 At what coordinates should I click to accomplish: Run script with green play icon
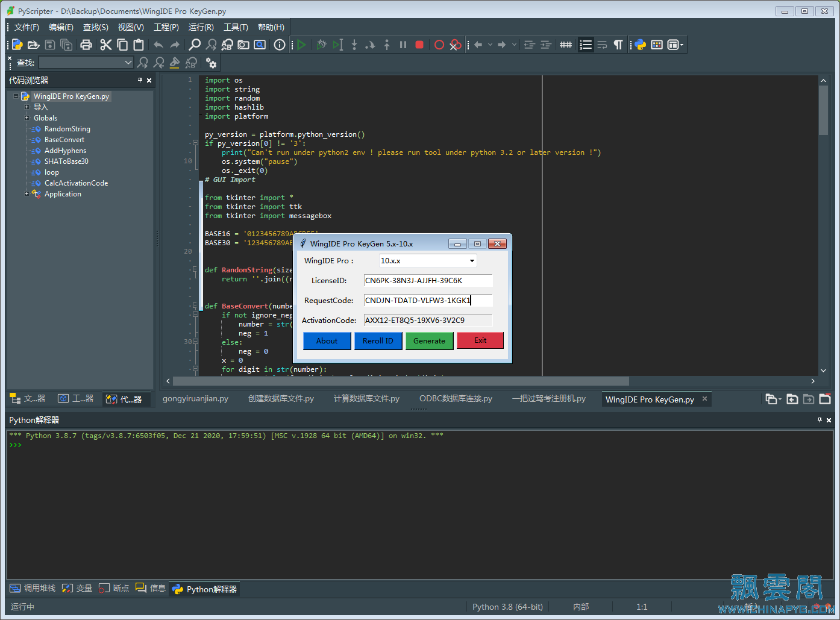tap(302, 45)
